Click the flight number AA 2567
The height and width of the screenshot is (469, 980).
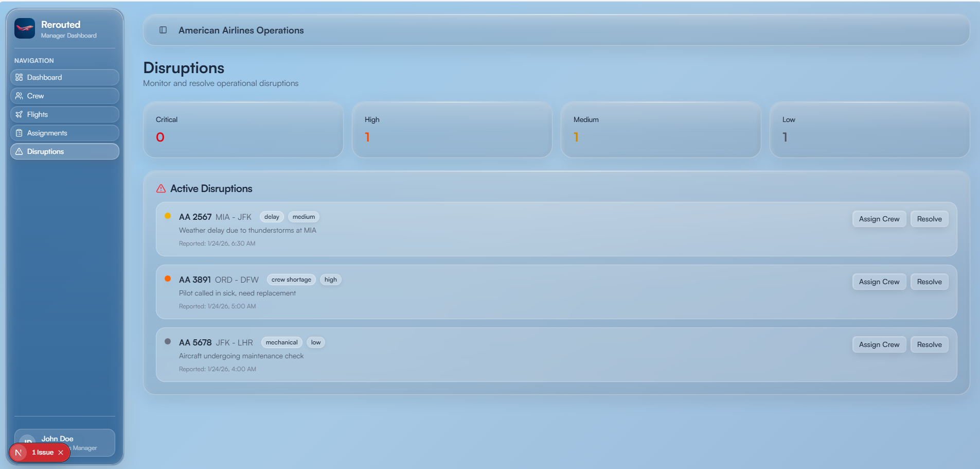point(195,217)
